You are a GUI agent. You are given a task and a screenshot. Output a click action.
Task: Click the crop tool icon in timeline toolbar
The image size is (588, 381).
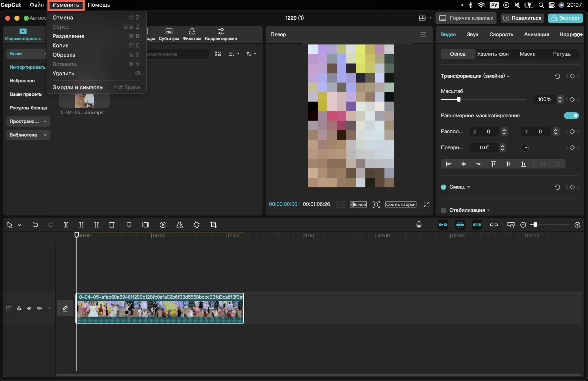213,225
